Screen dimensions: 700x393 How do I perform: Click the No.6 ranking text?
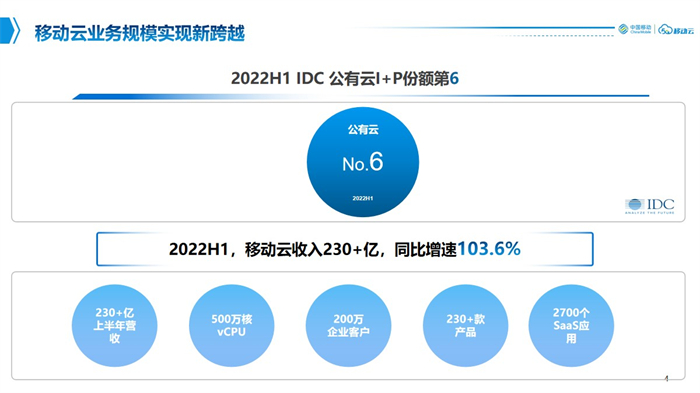tap(362, 162)
